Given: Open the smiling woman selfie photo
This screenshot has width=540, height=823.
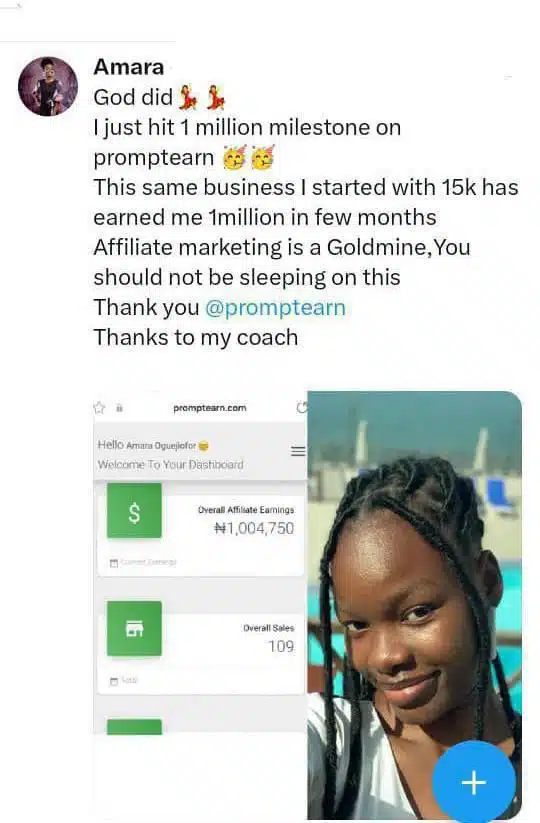Looking at the screenshot, I should [415, 605].
